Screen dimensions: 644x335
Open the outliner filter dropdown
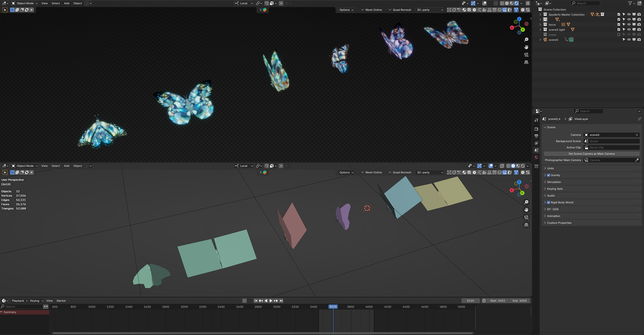[x=631, y=3]
